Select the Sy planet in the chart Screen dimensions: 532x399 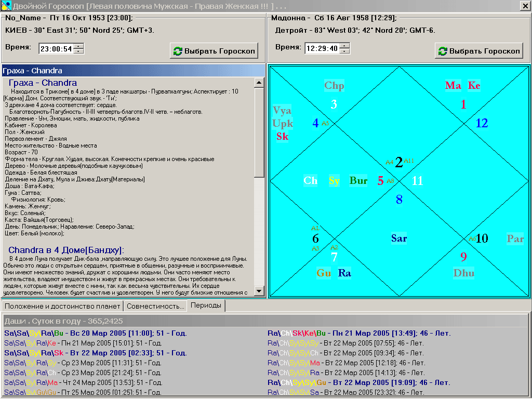(x=334, y=181)
